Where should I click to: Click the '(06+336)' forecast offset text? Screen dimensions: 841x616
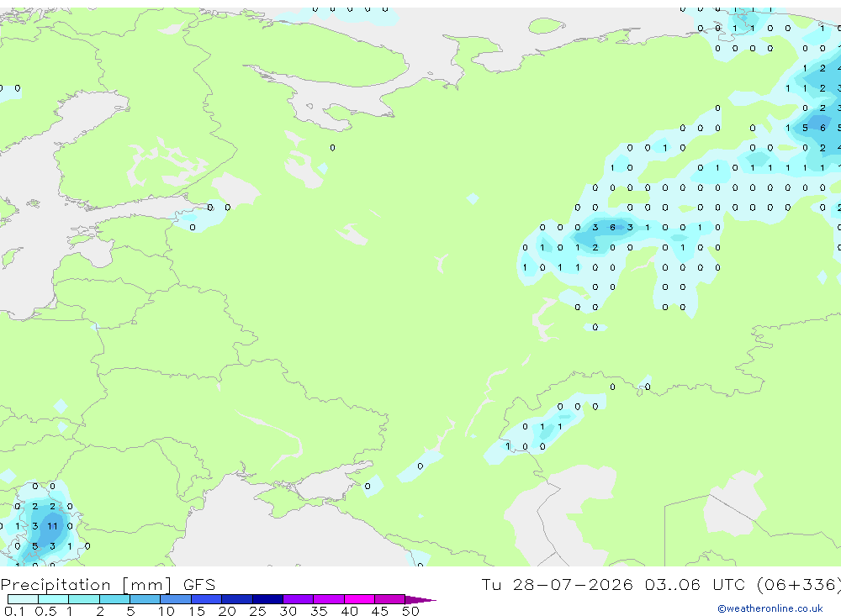coord(799,584)
